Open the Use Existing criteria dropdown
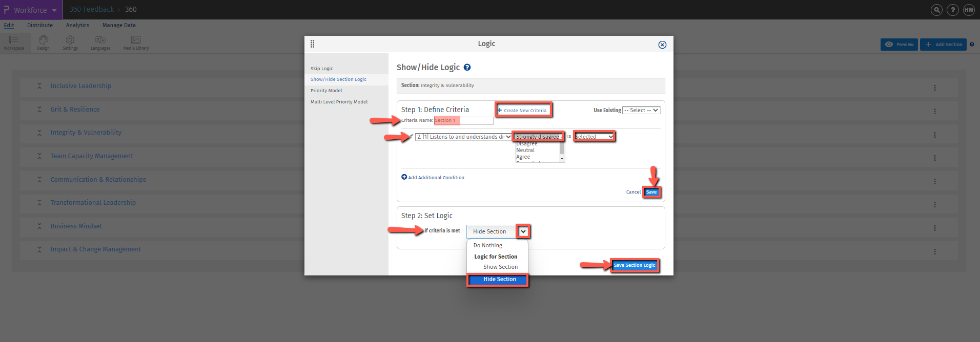Viewport: 980px width, 342px height. pos(641,110)
